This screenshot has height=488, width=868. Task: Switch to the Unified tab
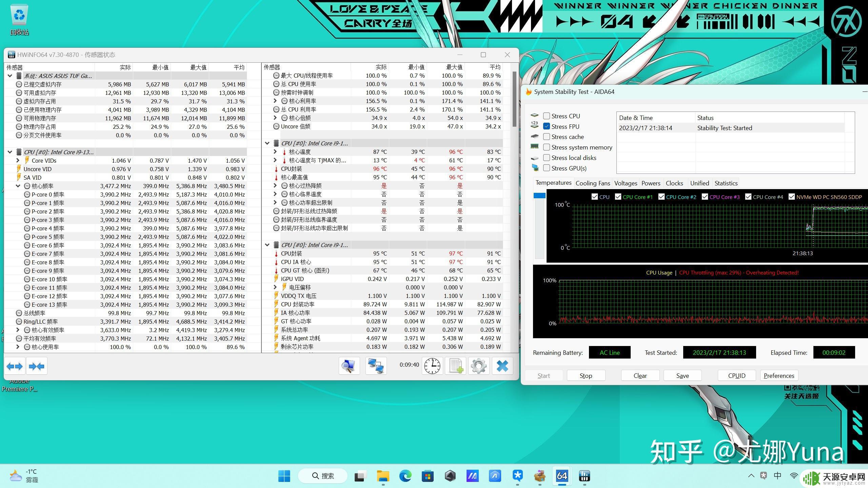[x=699, y=183]
